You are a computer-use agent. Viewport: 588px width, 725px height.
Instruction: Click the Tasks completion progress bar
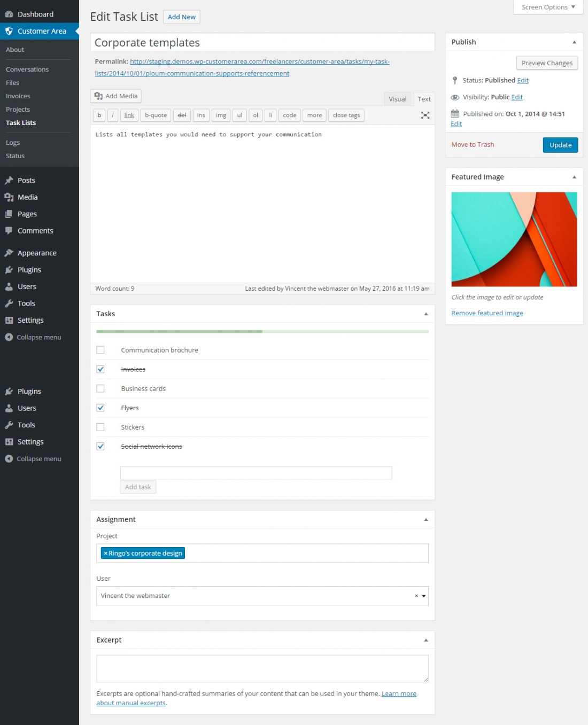pos(262,331)
